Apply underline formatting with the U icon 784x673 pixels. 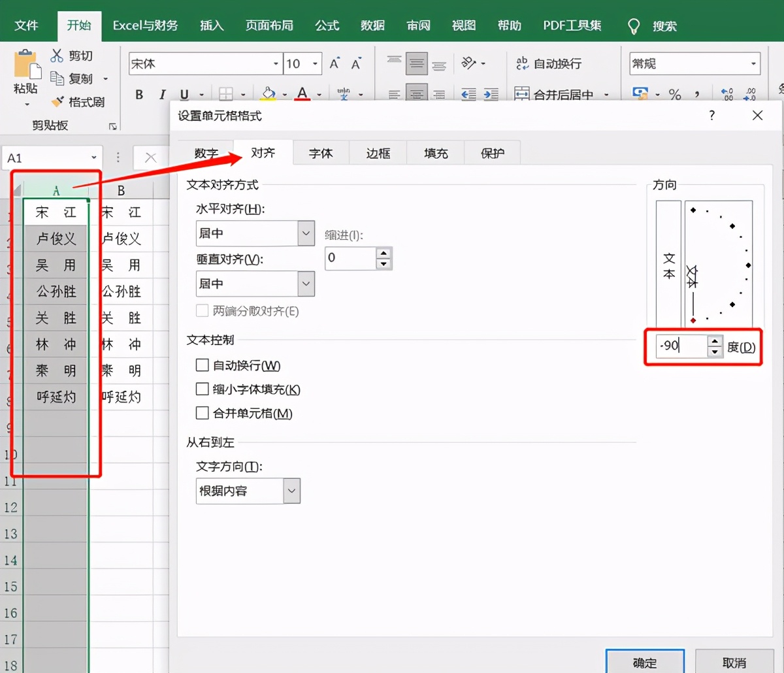tap(186, 94)
